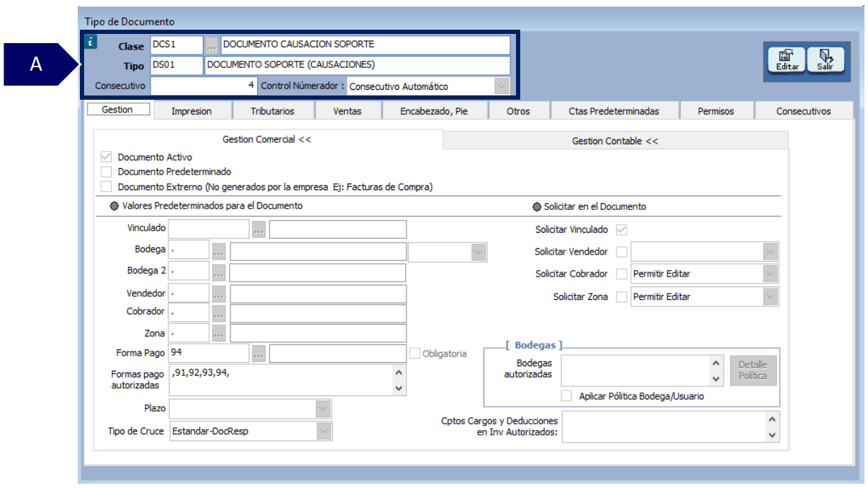Click the Vendedor description field

pyautogui.click(x=318, y=294)
